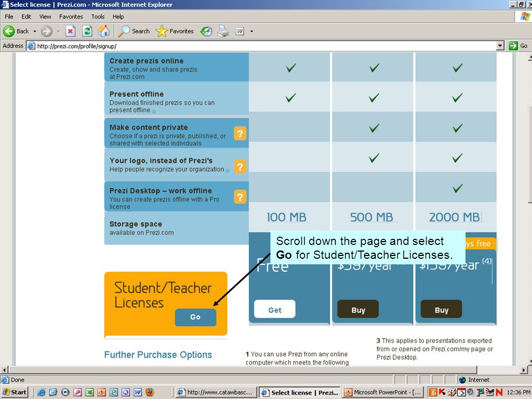Image resolution: width=532 pixels, height=399 pixels.
Task: Open the Help menu
Action: (x=118, y=17)
